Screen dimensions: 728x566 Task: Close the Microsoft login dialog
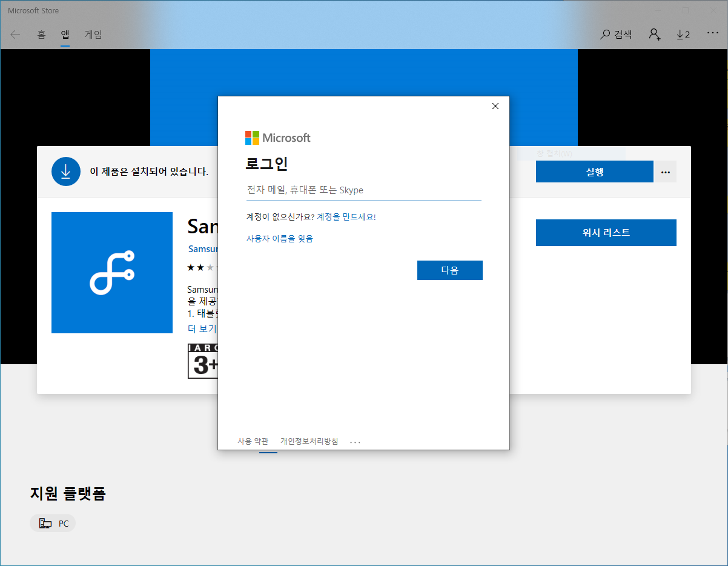click(x=495, y=106)
